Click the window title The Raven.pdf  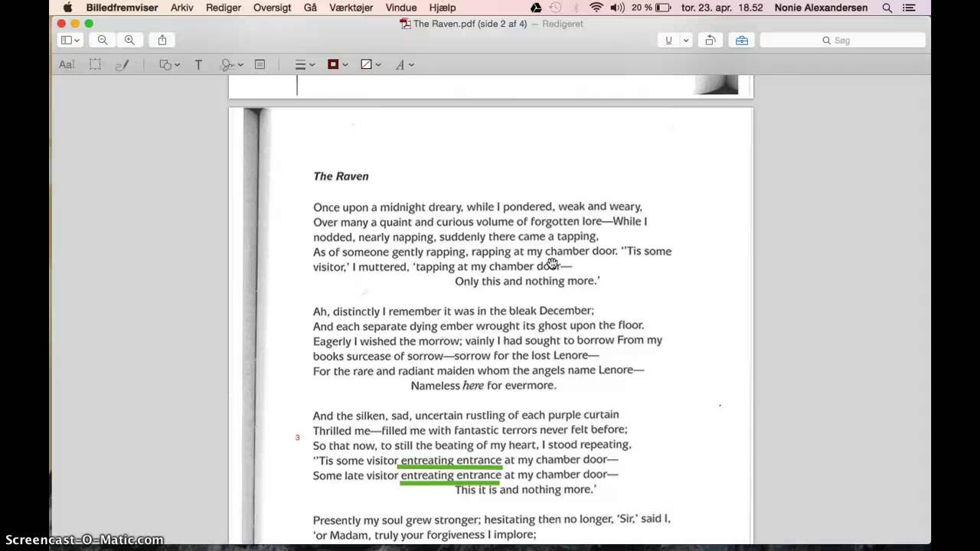pos(469,24)
